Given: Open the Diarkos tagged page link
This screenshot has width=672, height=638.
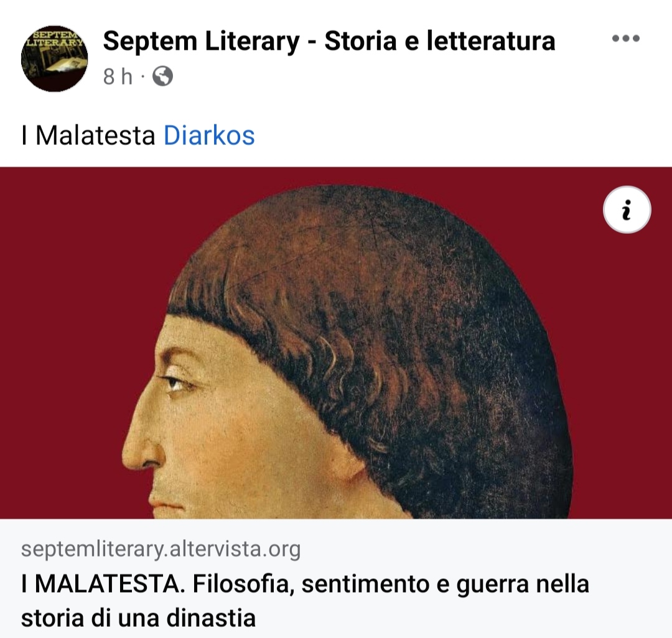Looking at the screenshot, I should [x=209, y=136].
